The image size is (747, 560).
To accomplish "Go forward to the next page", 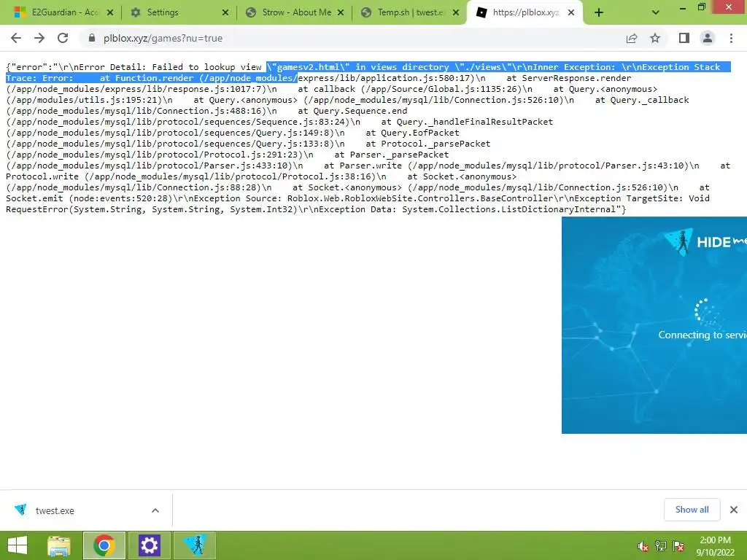I will tap(39, 38).
